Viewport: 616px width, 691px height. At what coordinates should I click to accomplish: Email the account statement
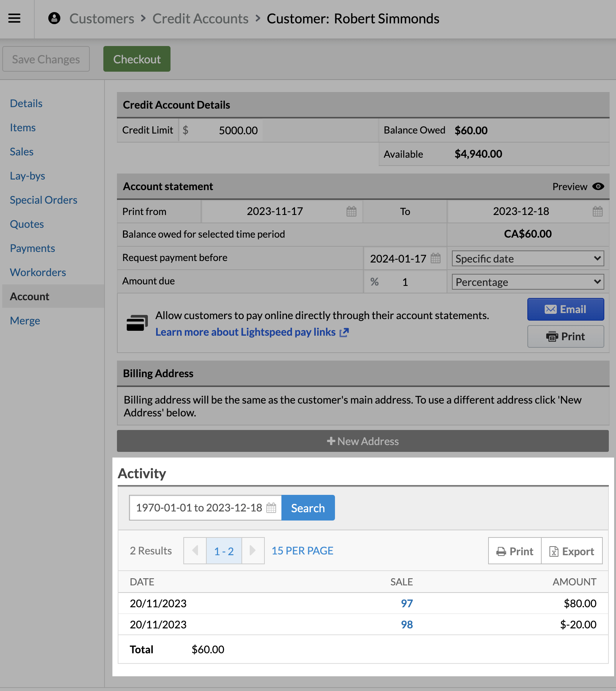565,309
